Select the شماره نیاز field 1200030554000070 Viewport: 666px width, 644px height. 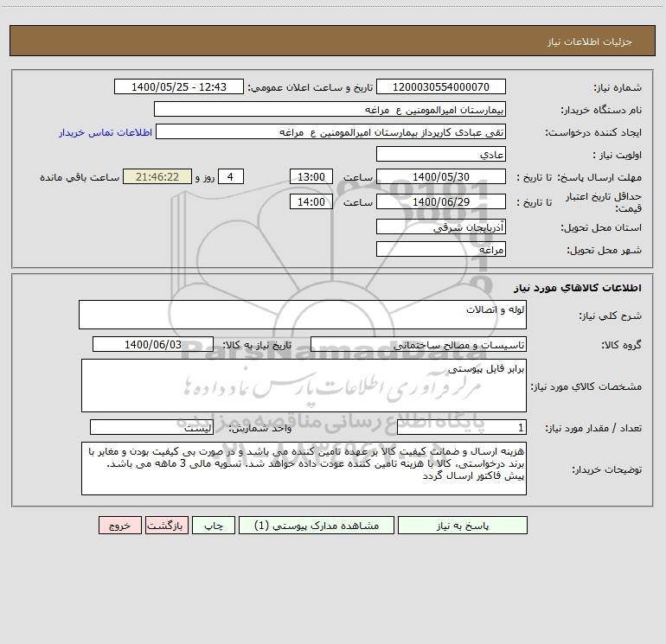pyautogui.click(x=441, y=86)
